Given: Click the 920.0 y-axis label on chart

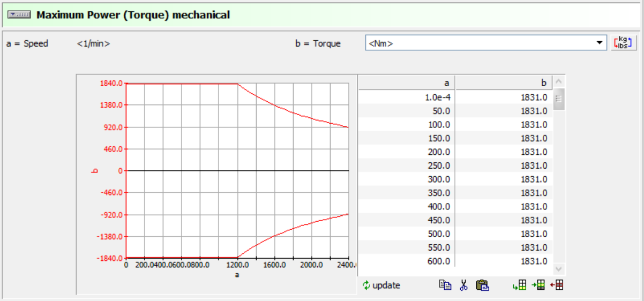Looking at the screenshot, I should (113, 127).
